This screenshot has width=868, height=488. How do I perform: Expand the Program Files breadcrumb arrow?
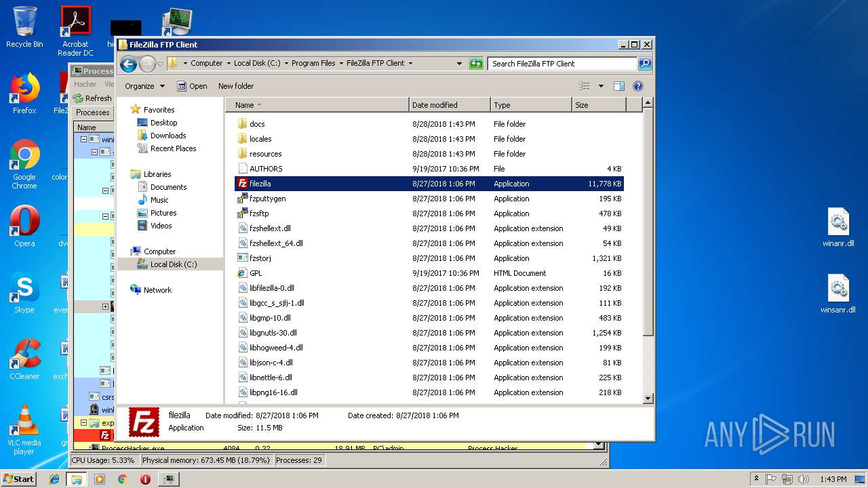tap(340, 63)
